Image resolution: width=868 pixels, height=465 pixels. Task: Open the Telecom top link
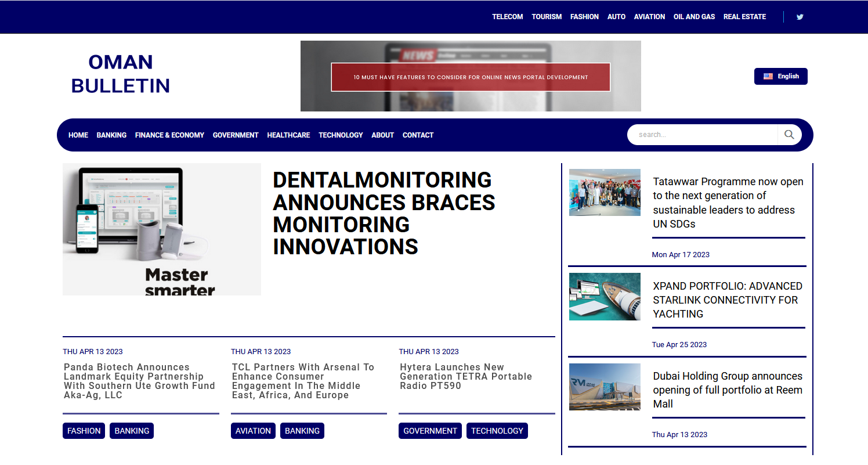click(508, 17)
